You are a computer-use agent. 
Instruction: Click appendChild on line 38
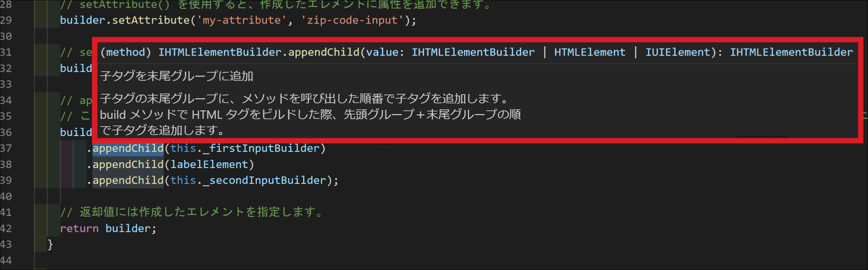(x=128, y=164)
